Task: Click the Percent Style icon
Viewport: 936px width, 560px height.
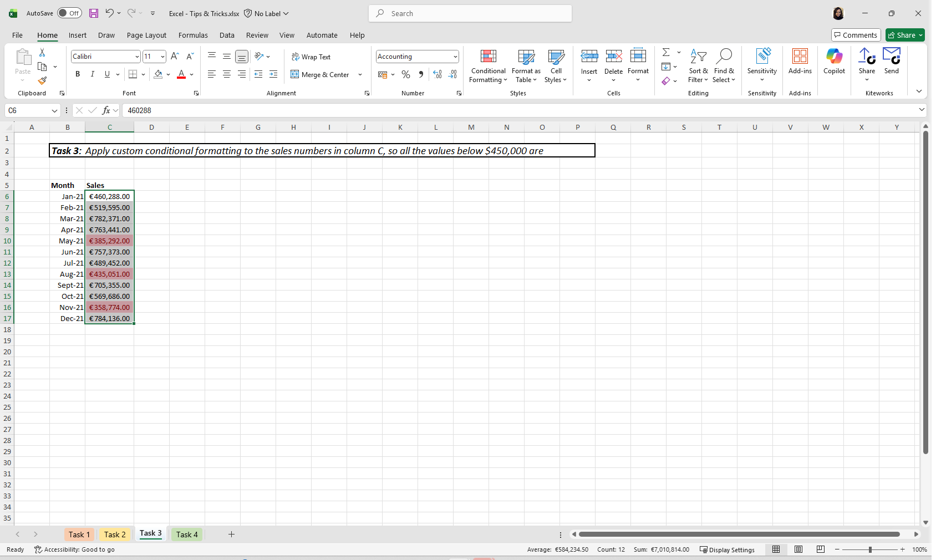Action: pos(406,74)
